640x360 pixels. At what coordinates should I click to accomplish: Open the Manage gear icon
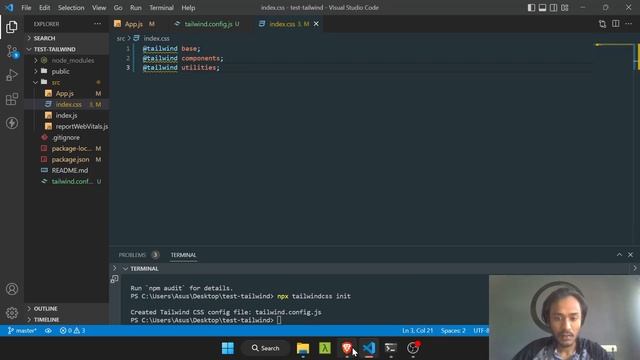click(12, 313)
